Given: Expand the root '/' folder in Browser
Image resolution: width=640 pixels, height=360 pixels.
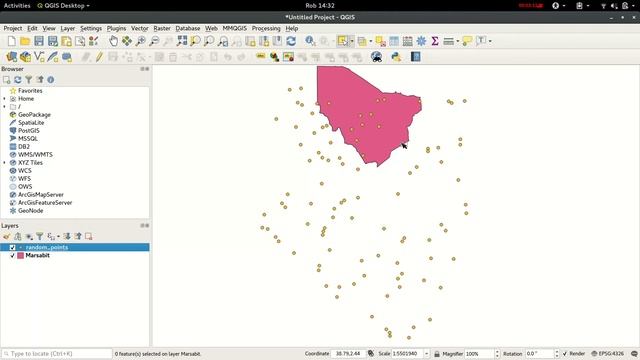Looking at the screenshot, I should (4, 107).
